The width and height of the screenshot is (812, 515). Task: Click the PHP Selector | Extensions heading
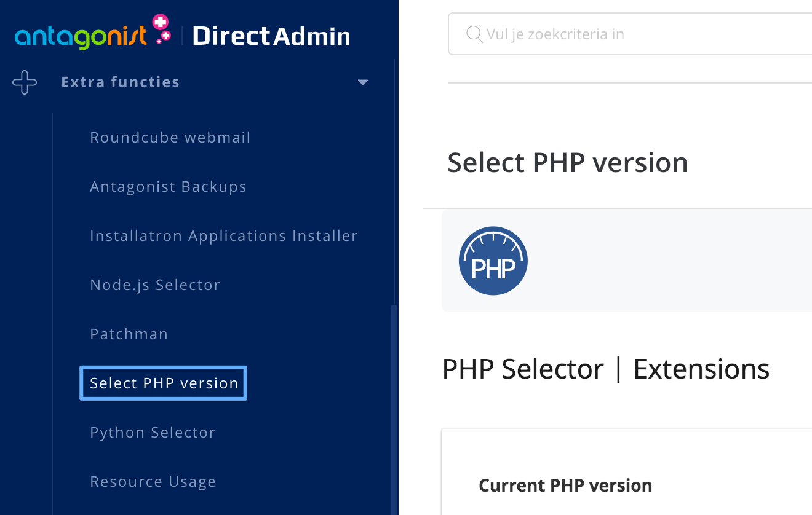[x=606, y=369]
